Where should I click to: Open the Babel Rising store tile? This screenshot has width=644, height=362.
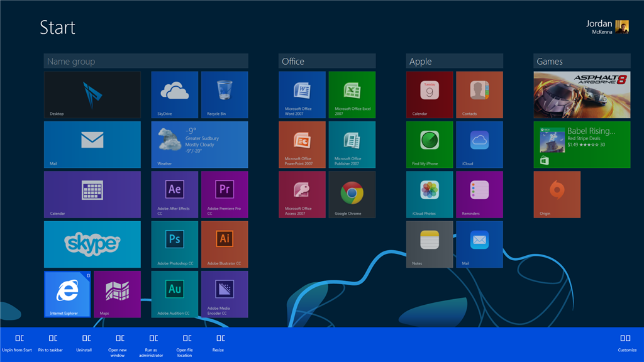[x=582, y=145]
